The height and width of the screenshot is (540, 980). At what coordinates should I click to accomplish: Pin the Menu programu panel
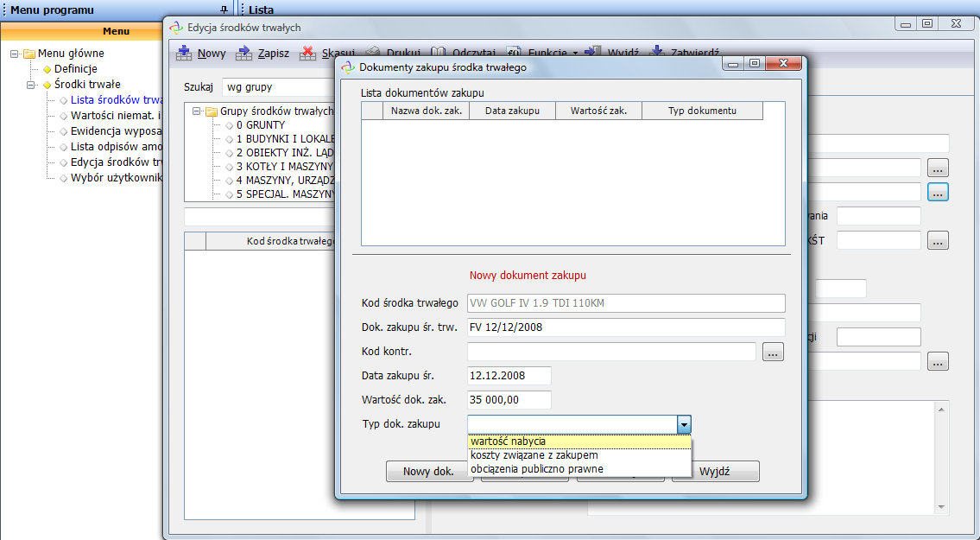[x=224, y=10]
